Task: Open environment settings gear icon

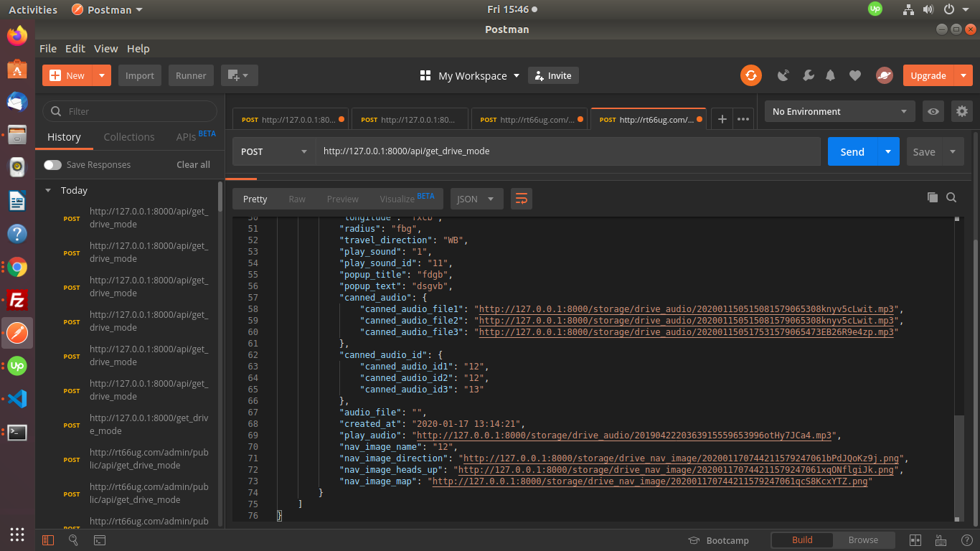Action: pyautogui.click(x=961, y=111)
